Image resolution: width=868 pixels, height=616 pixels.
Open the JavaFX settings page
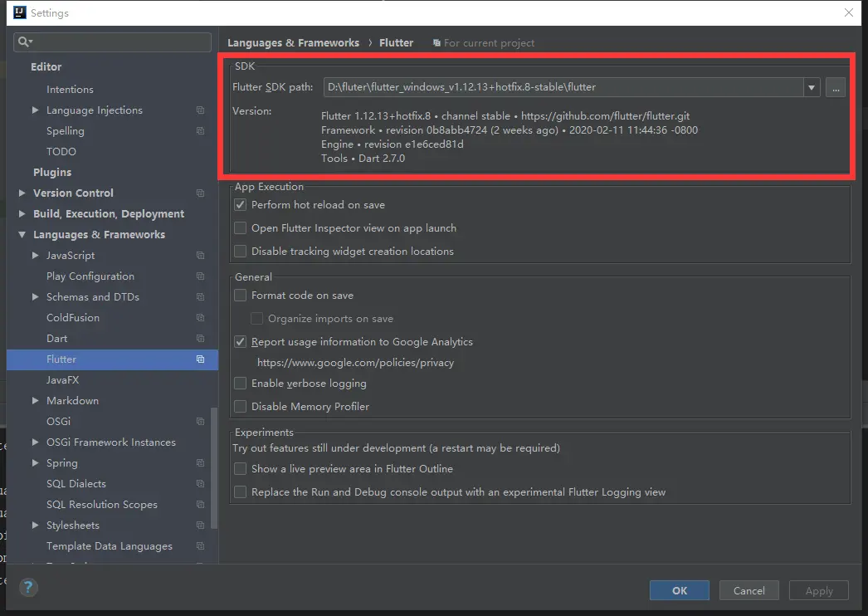pyautogui.click(x=62, y=380)
